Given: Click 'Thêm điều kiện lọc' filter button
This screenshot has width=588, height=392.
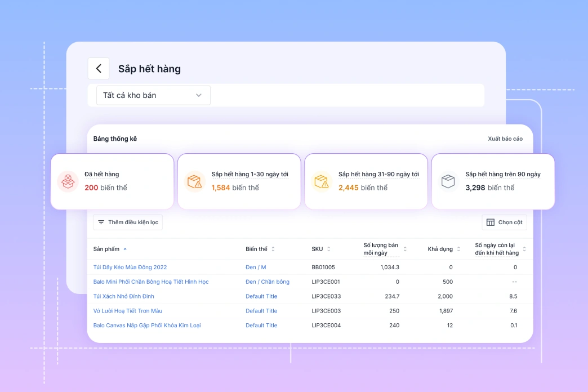Looking at the screenshot, I should (128, 222).
